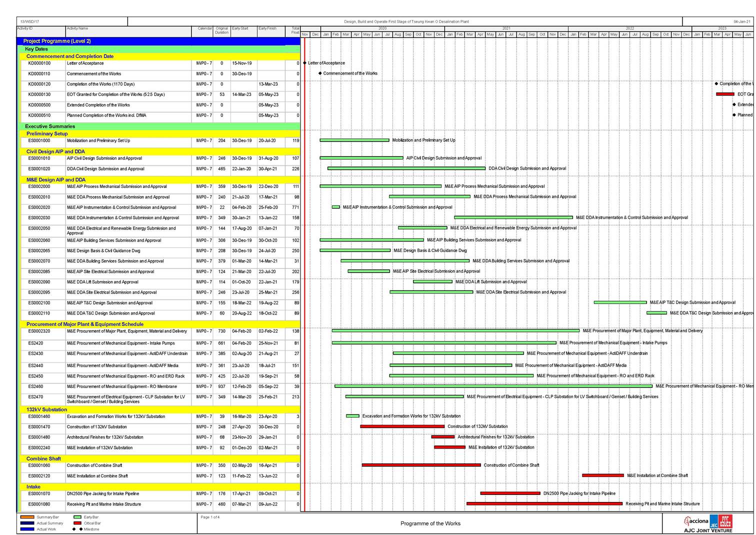This screenshot has width=756, height=535.
Task: Select the "Programme of the Works" footer title
Action: pyautogui.click(x=430, y=523)
